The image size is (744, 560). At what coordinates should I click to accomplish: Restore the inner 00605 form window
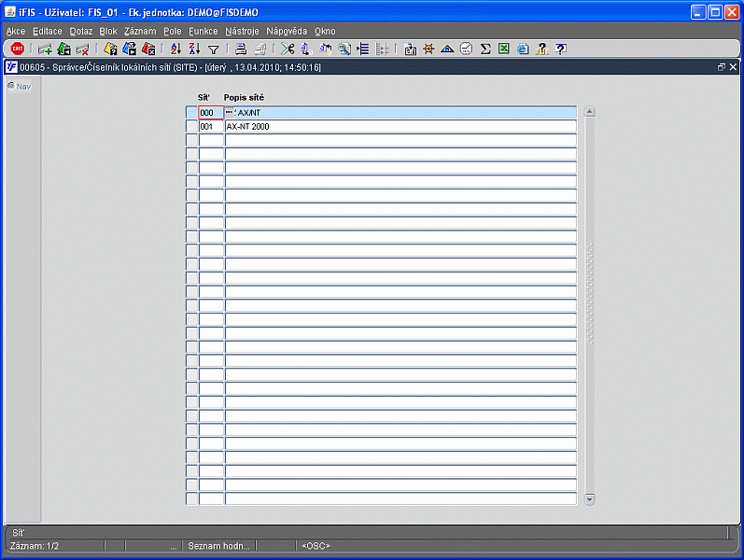[722, 67]
